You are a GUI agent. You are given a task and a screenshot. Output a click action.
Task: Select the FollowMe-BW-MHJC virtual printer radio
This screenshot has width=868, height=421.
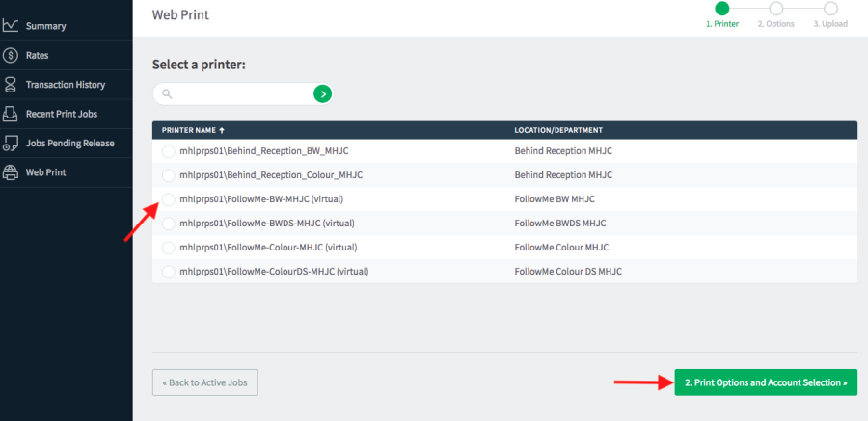point(169,199)
